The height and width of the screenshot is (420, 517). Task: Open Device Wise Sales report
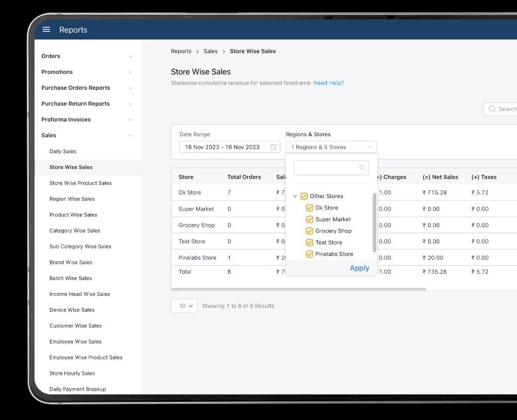(72, 310)
